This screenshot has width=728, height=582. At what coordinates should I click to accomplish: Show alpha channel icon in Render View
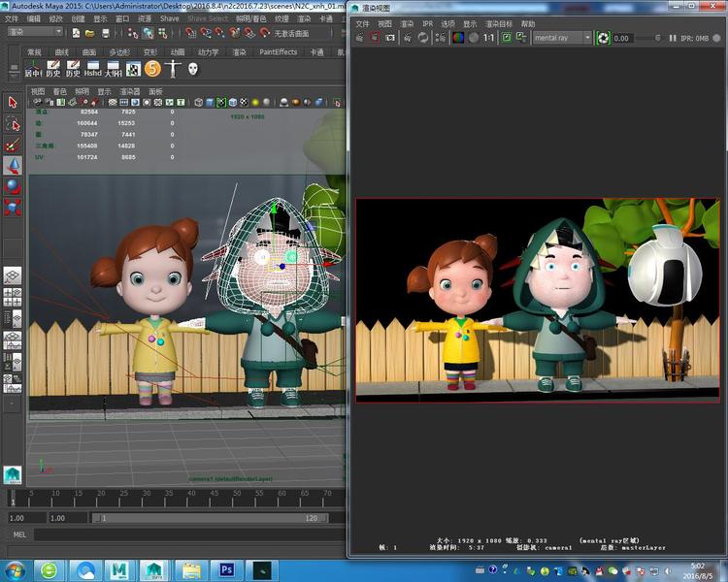point(474,38)
